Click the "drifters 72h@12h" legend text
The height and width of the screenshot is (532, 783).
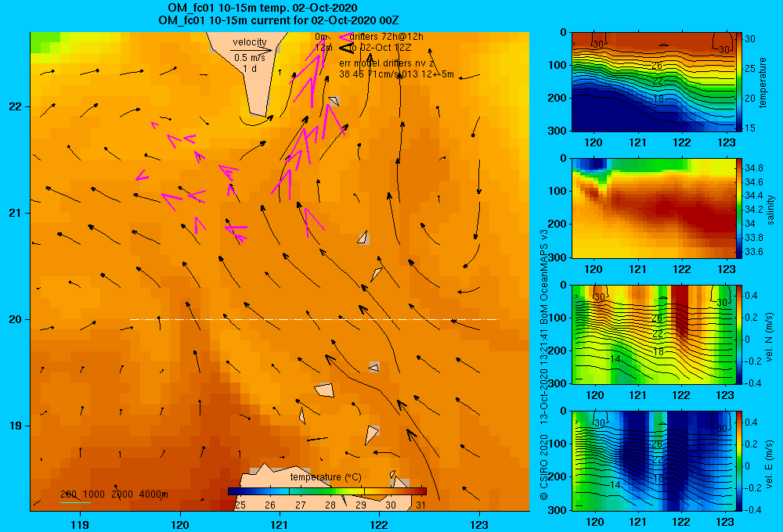point(387,37)
